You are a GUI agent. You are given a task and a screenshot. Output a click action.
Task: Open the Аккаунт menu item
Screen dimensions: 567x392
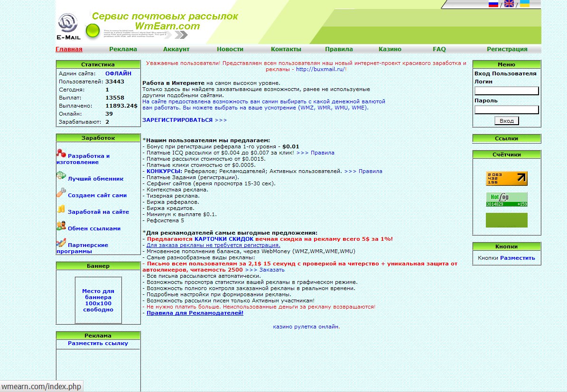[x=176, y=49]
